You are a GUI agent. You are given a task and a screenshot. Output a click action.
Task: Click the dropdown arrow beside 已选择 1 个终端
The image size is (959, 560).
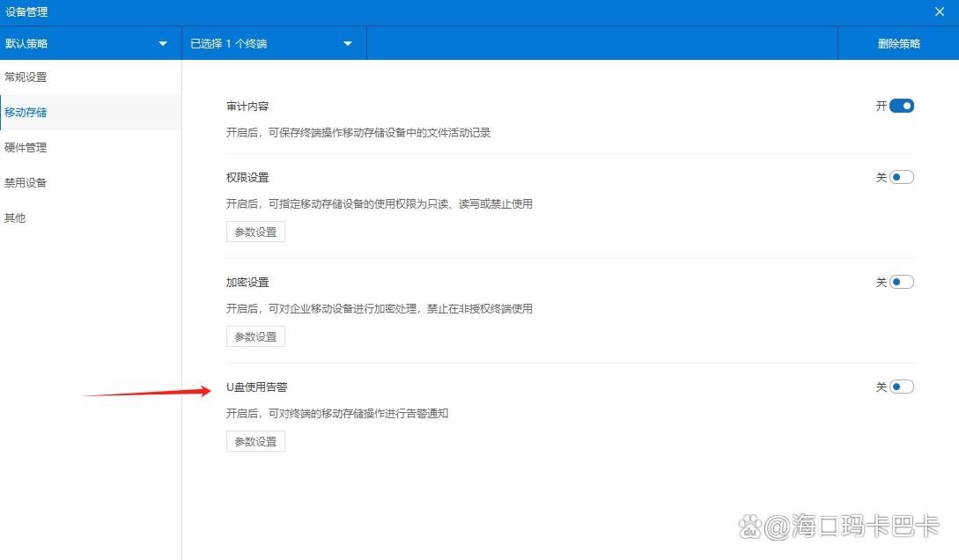point(348,42)
